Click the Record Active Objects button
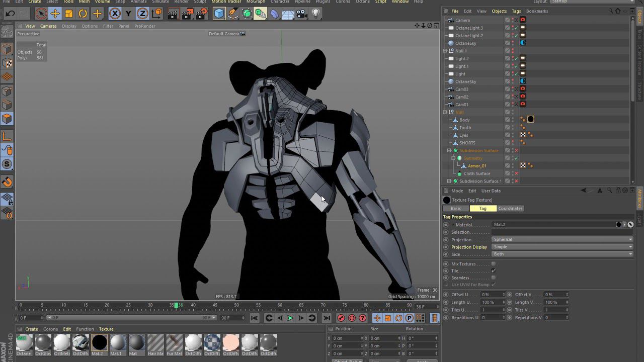This screenshot has width=644, height=362. [x=341, y=318]
